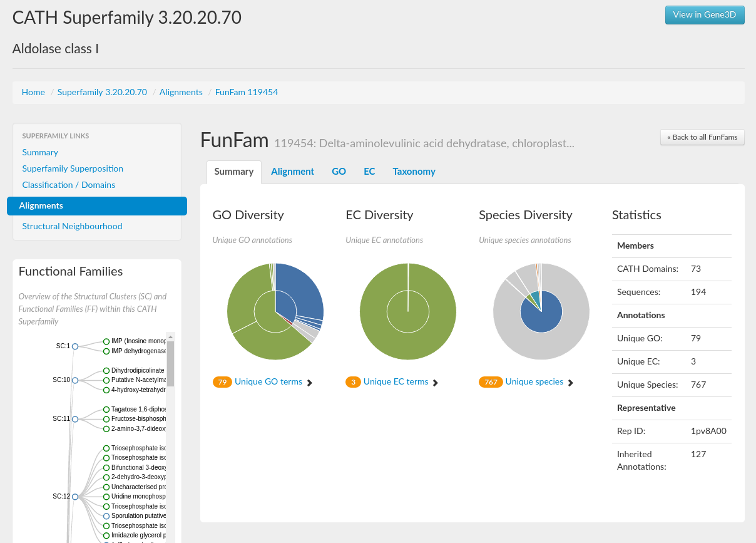Expand the Unique EC terms arrow
This screenshot has height=543, width=756.
tap(436, 383)
